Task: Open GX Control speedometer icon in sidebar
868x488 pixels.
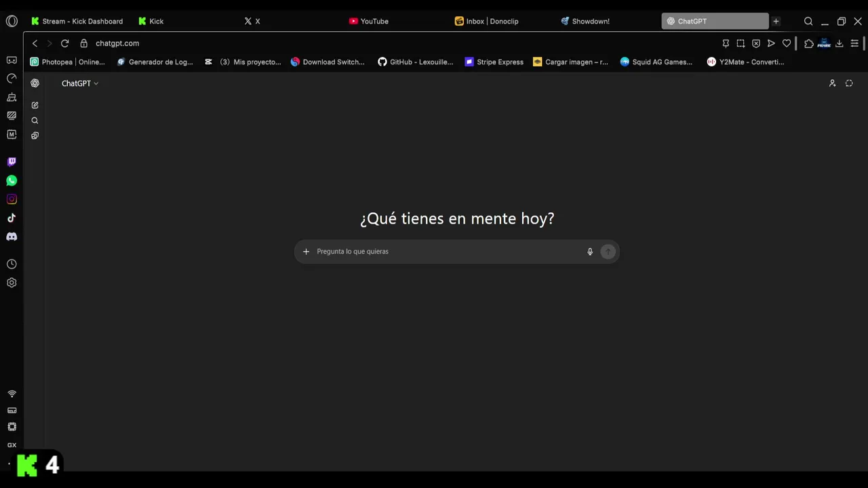Action: (12, 79)
